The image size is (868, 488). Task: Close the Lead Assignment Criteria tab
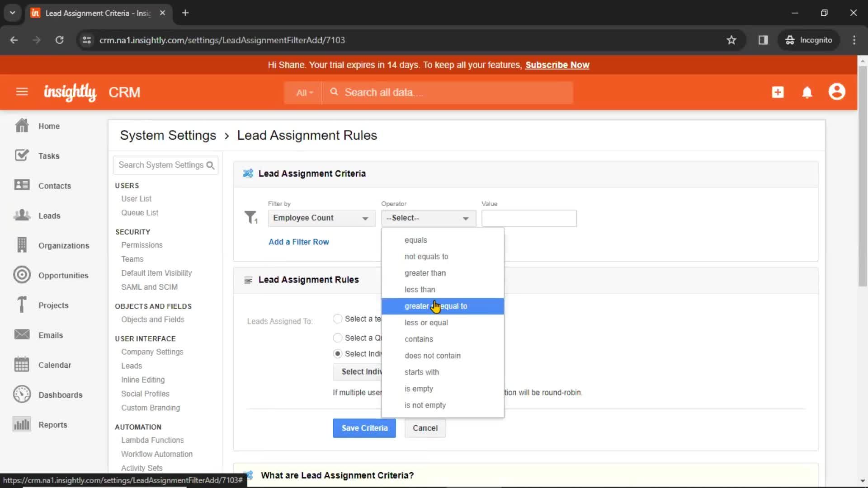pos(162,13)
